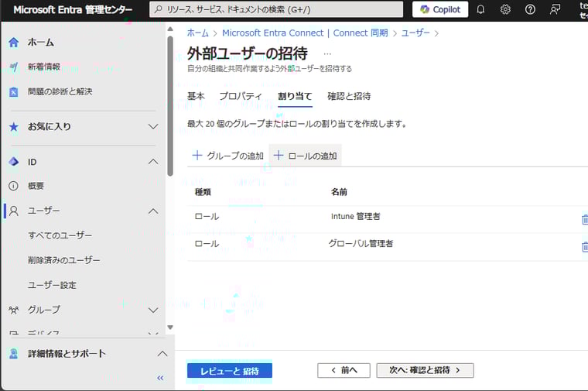Click the Copilot button

tap(440, 10)
